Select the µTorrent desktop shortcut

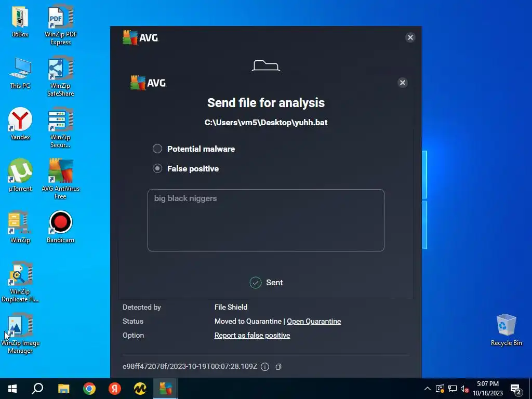click(x=20, y=176)
